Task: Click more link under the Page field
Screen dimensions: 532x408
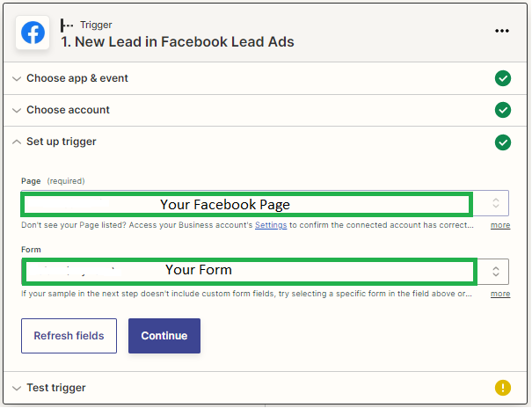Action: click(x=500, y=225)
